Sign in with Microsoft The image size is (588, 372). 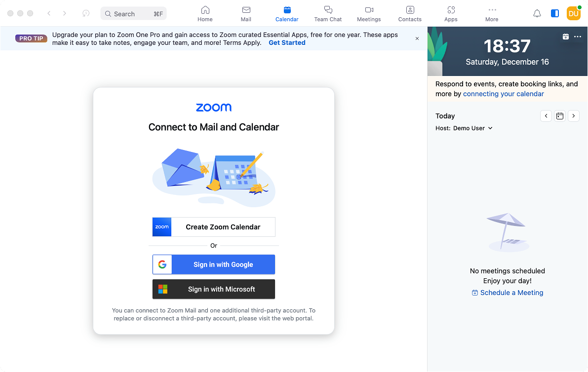coord(214,289)
